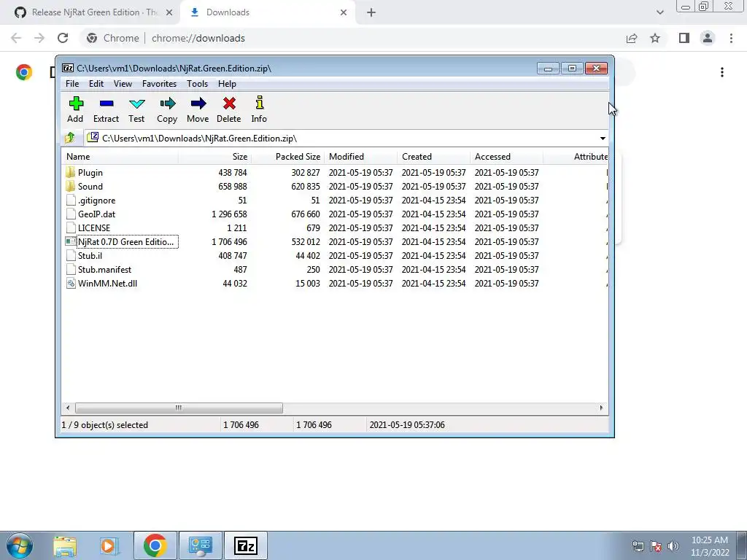The image size is (747, 560).
Task: Run the Test archive tool
Action: [136, 109]
